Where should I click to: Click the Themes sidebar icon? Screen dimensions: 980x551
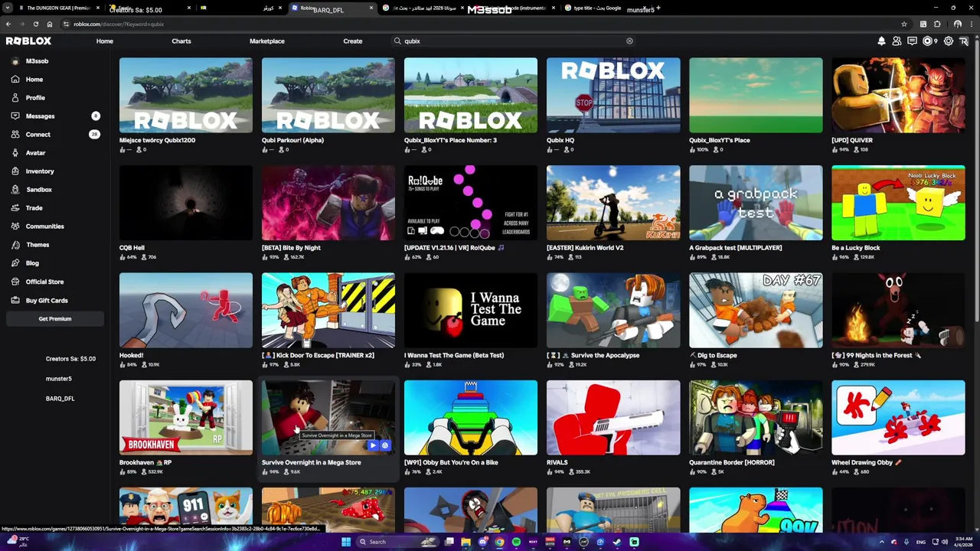click(x=15, y=245)
